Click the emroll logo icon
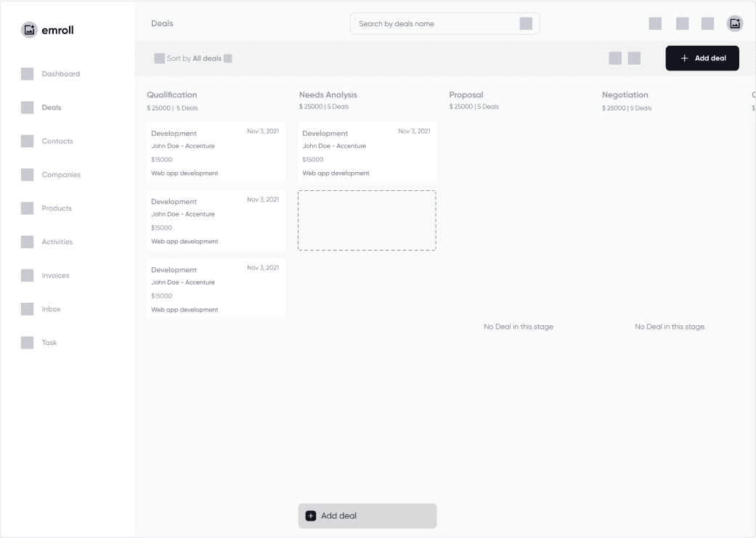Viewport: 756px width, 538px height. click(x=28, y=29)
